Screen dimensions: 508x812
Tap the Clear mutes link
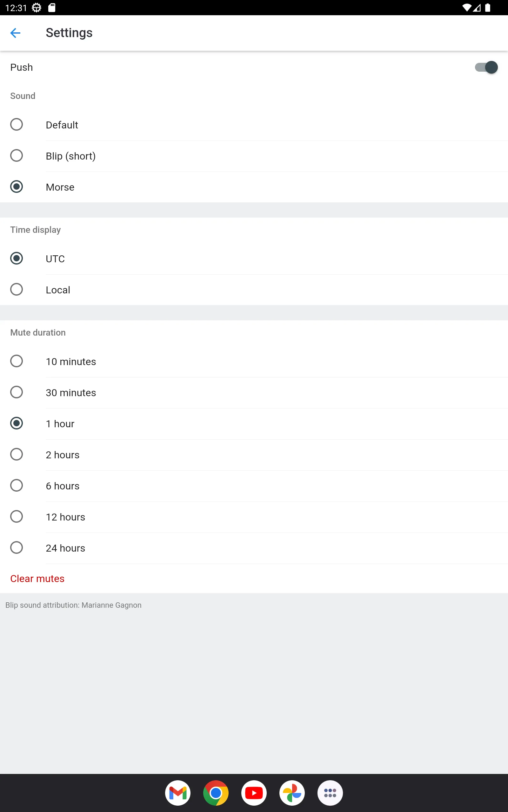(37, 579)
